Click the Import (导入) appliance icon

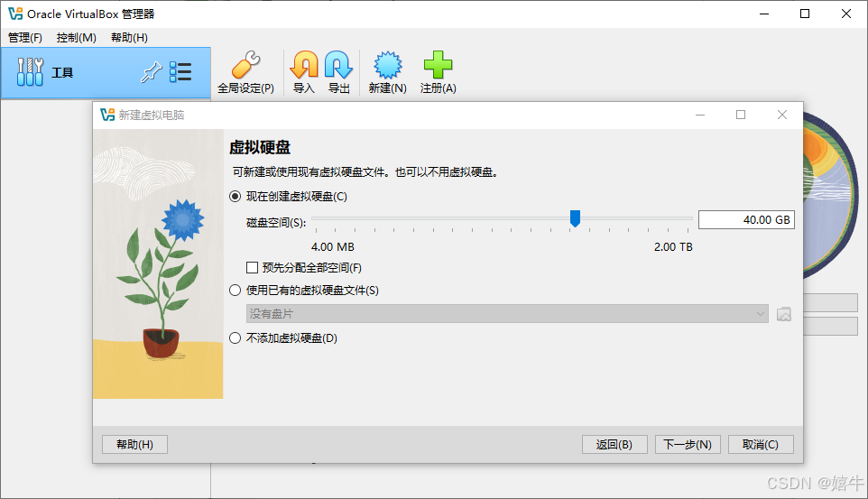tap(304, 65)
